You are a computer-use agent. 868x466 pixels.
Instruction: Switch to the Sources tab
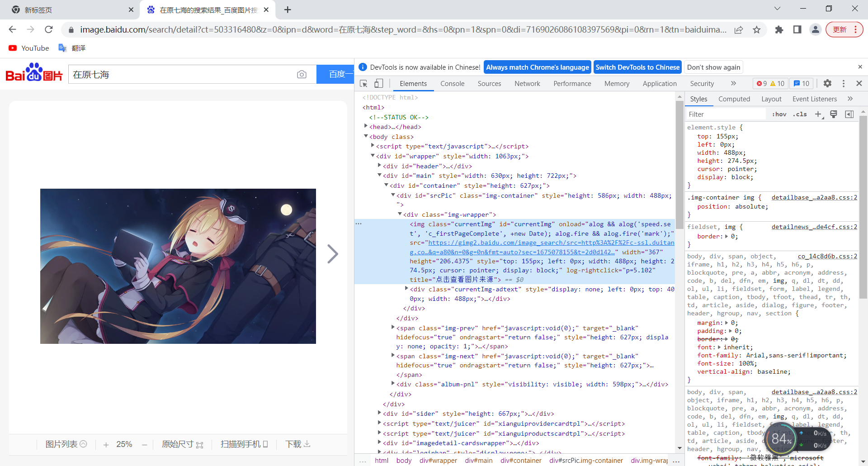489,84
